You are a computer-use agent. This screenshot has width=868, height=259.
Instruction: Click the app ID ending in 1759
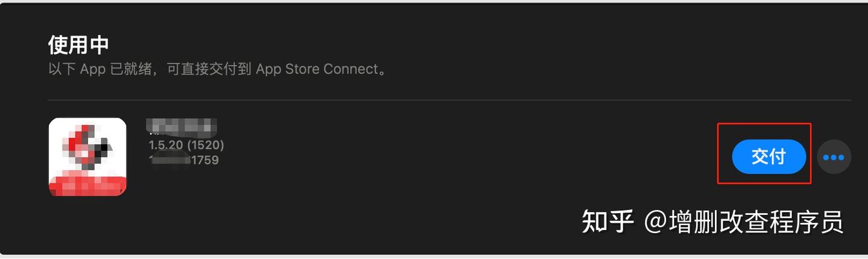[204, 160]
